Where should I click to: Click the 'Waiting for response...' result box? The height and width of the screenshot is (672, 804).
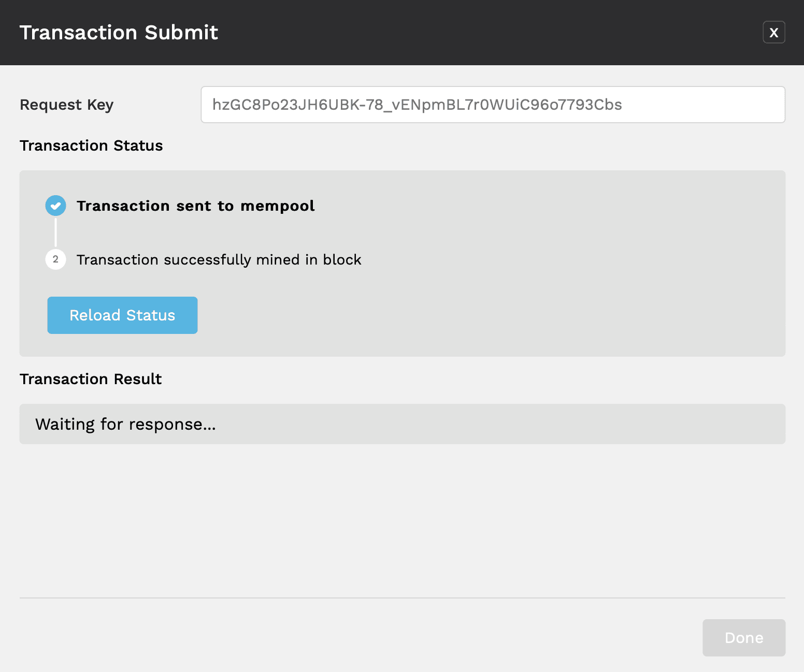pos(403,424)
